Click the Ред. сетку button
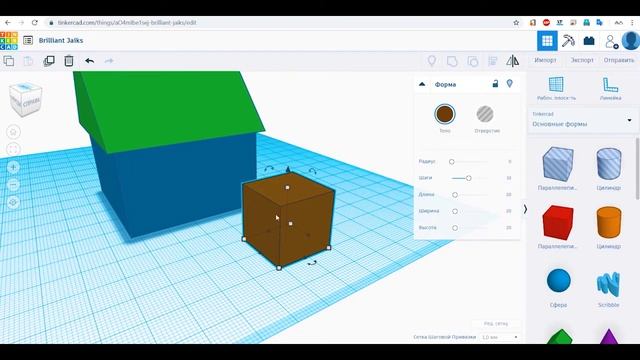The height and width of the screenshot is (360, 640). [496, 323]
